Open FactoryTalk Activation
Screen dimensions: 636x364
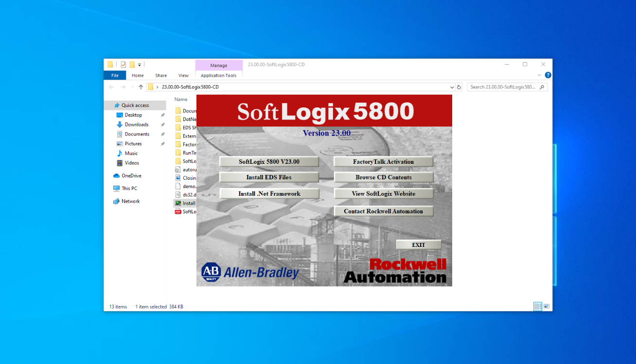pos(383,162)
